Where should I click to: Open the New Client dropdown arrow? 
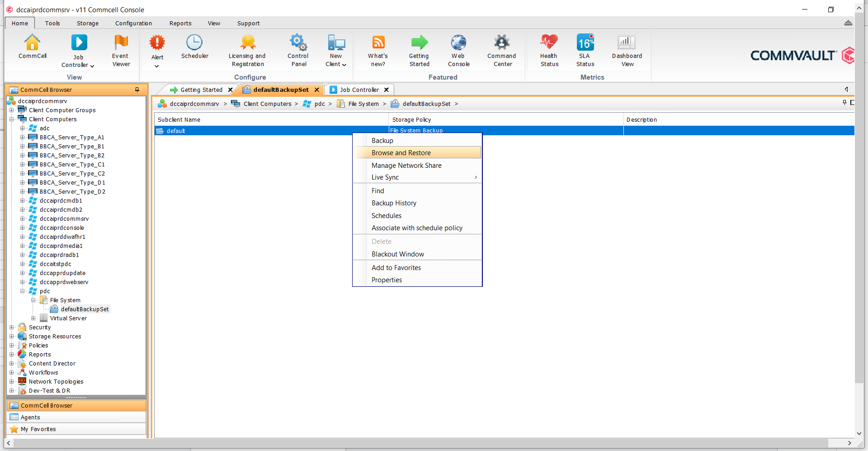pos(344,65)
